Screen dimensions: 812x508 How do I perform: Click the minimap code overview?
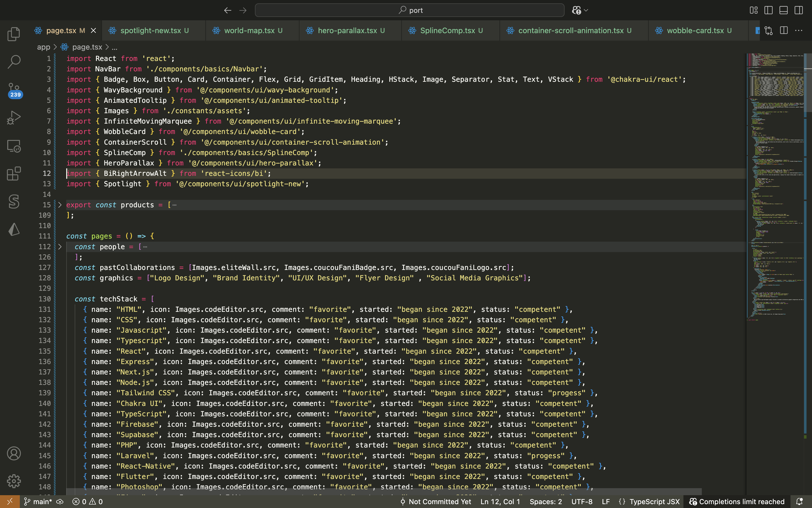pos(776,187)
